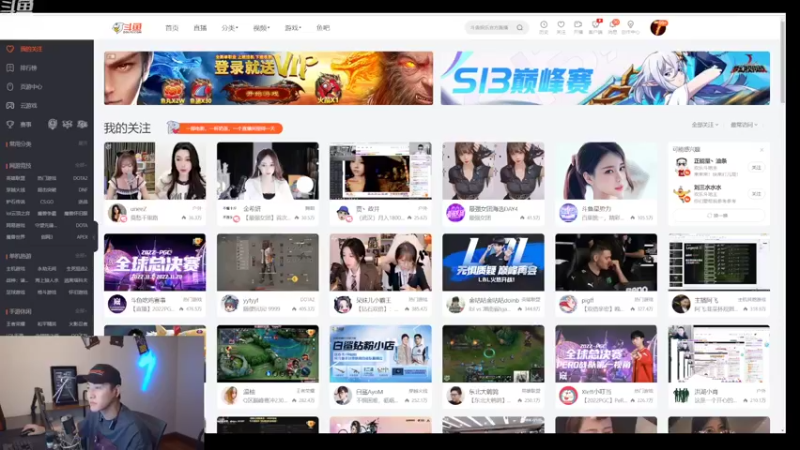Expand the 游戏 games dropdown
Viewport: 800px width, 450px height.
click(x=293, y=28)
